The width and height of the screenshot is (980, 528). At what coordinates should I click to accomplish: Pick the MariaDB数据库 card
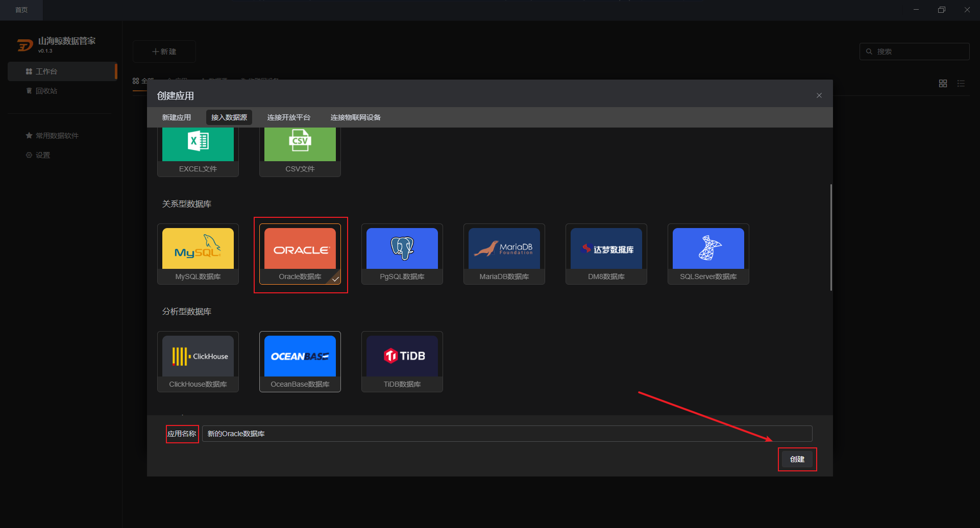504,254
